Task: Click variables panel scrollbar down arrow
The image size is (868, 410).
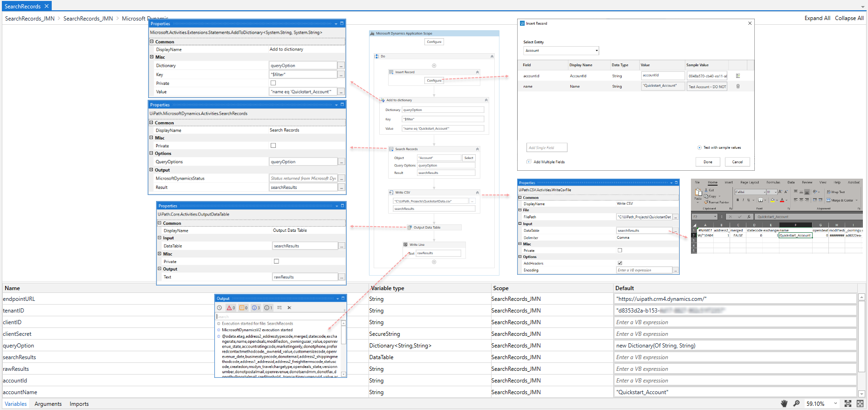Action: [x=861, y=394]
